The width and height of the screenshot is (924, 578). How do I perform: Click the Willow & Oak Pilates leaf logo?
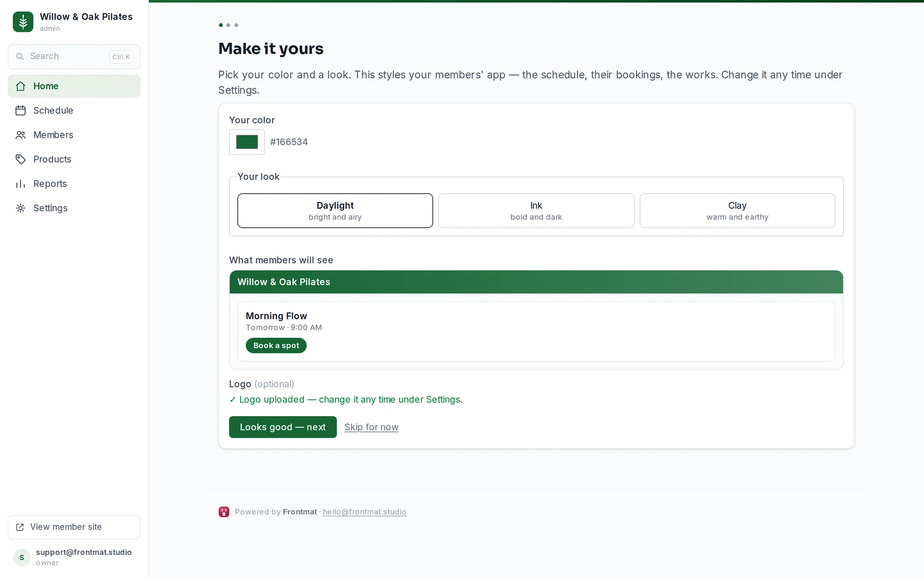(x=23, y=22)
